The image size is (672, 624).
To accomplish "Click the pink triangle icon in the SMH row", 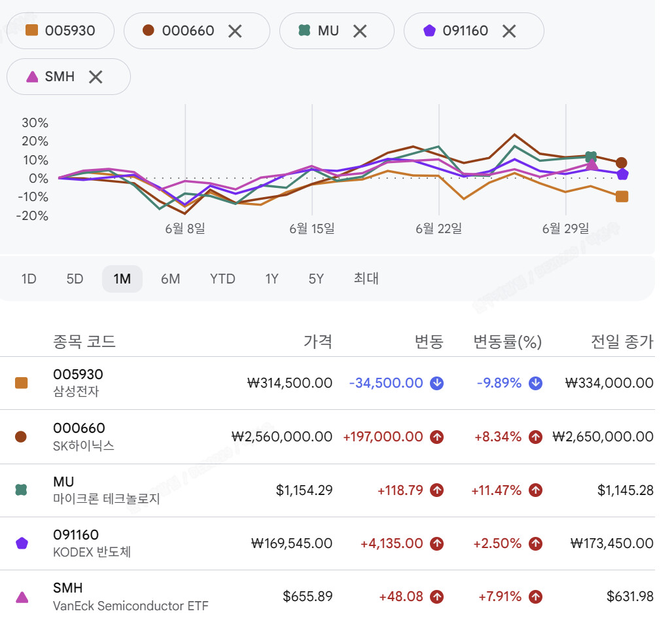I will click(22, 597).
